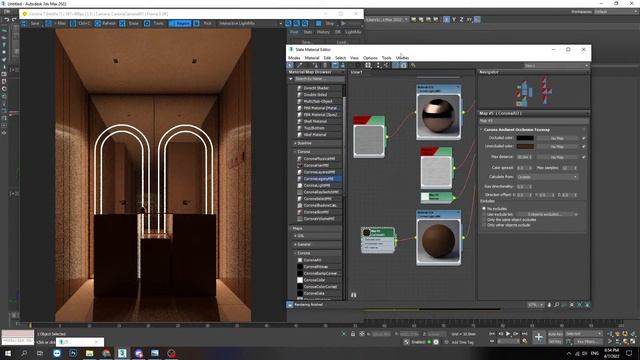Select the No excludes radio option
The image size is (640, 360).
click(x=484, y=209)
